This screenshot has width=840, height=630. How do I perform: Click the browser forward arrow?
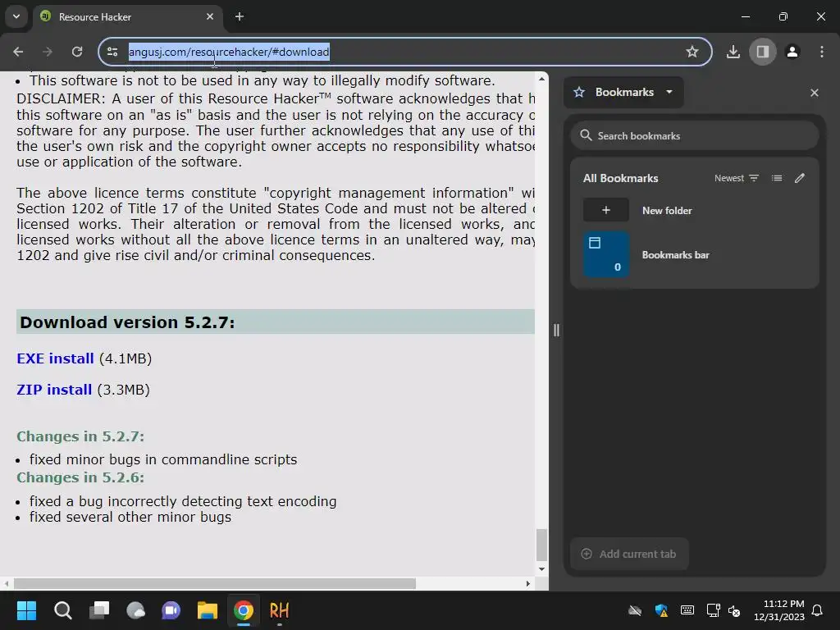[47, 52]
